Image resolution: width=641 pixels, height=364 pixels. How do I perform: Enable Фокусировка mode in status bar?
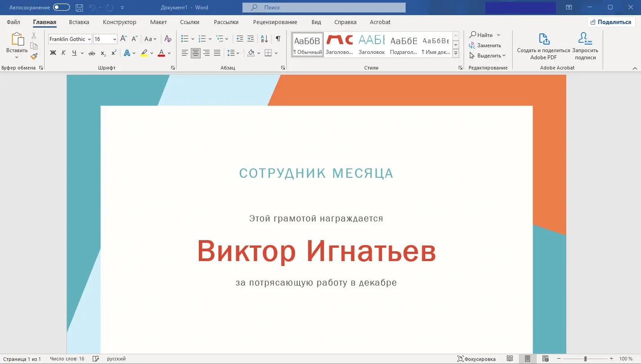tap(476, 358)
